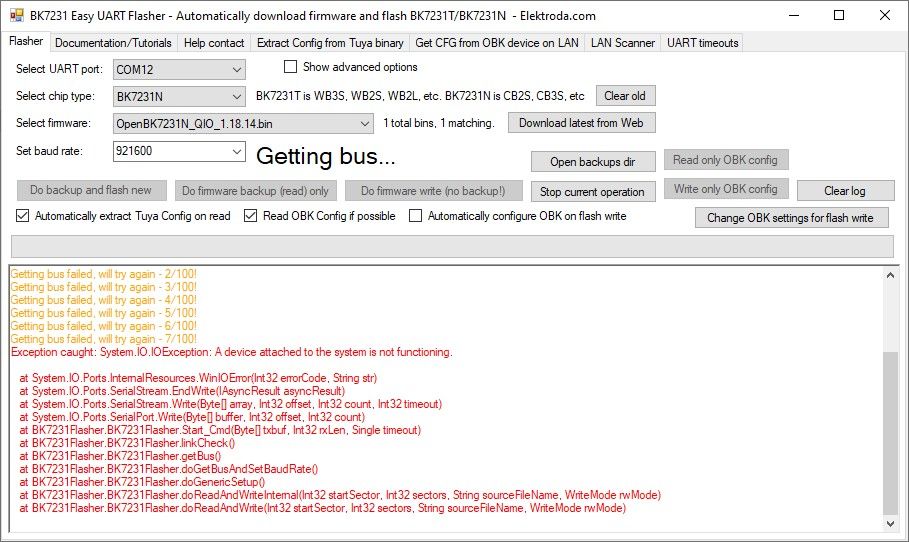
Task: Click Do backup and flash new button
Action: click(x=91, y=190)
